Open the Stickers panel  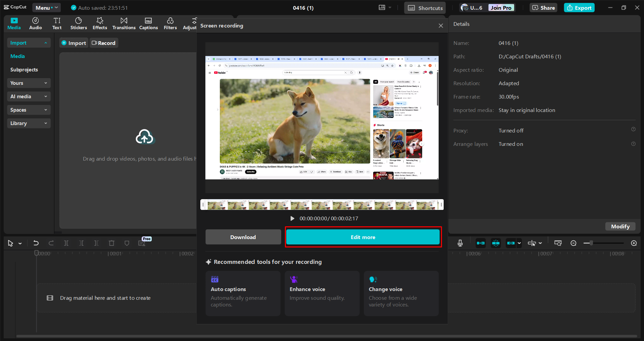tap(78, 23)
